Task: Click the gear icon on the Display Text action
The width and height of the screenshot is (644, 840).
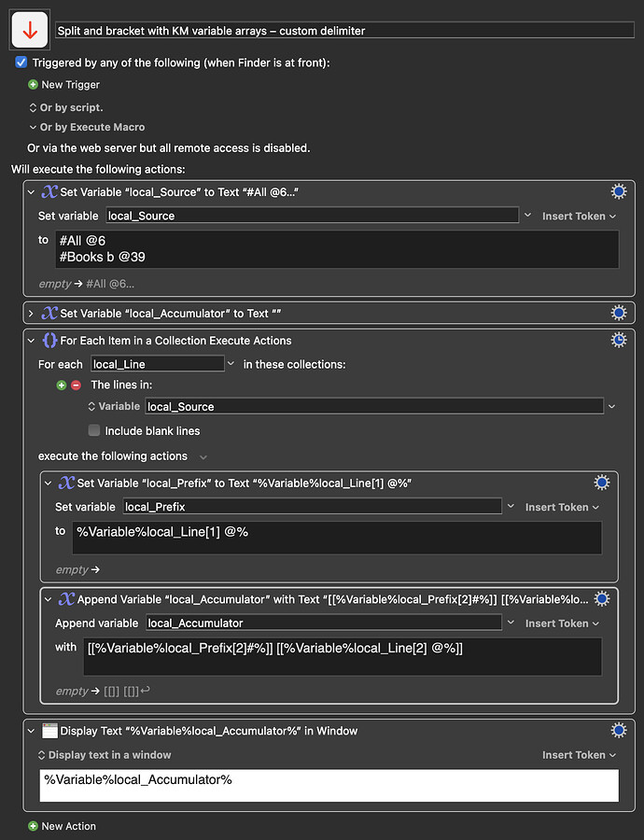Action: pyautogui.click(x=618, y=729)
